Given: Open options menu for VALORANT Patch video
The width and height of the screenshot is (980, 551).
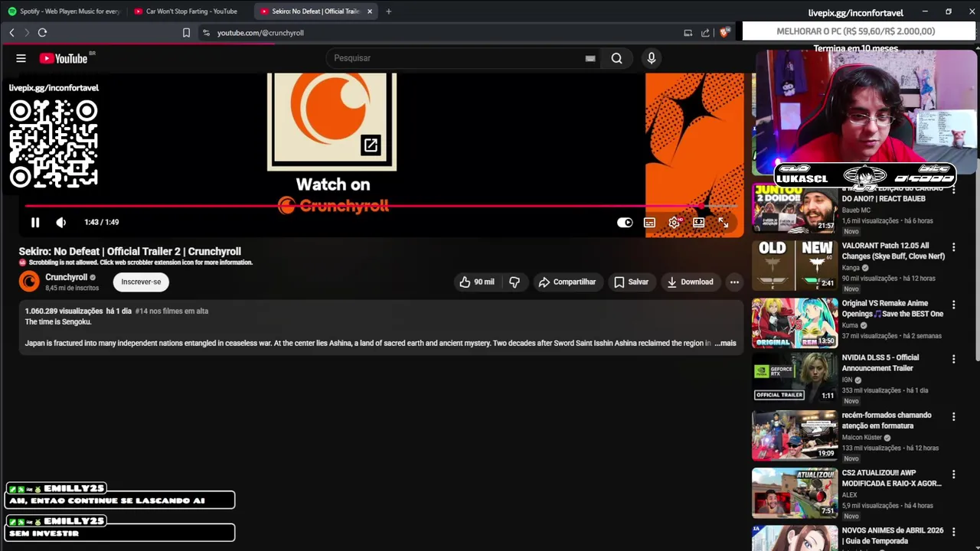Looking at the screenshot, I should (953, 247).
